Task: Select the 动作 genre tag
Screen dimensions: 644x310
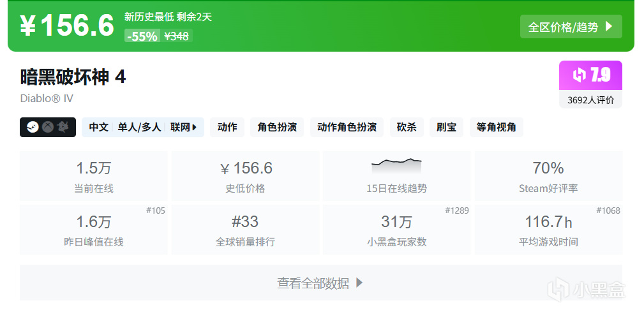Action: coord(227,128)
